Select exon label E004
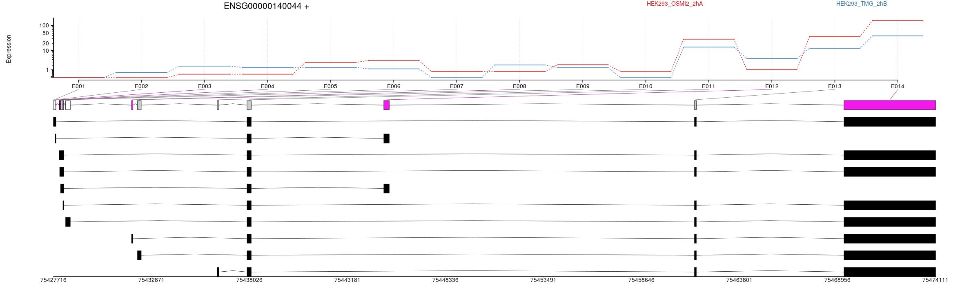980x286 pixels. click(267, 86)
